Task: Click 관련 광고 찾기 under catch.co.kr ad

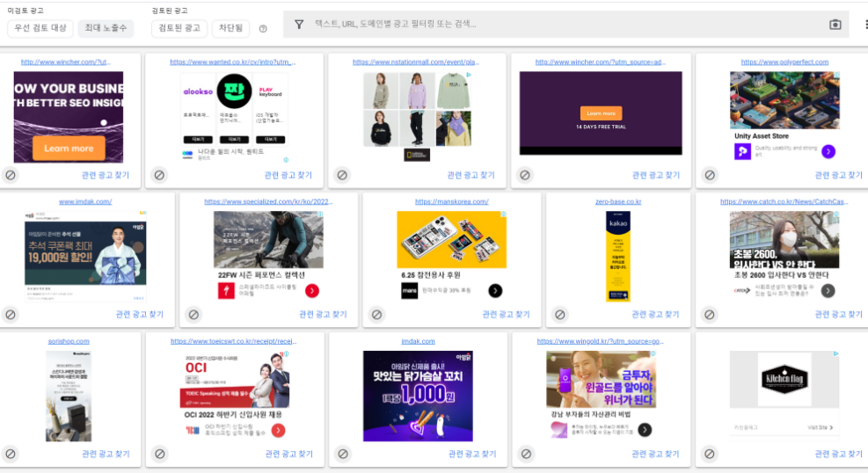Action: [x=839, y=314]
